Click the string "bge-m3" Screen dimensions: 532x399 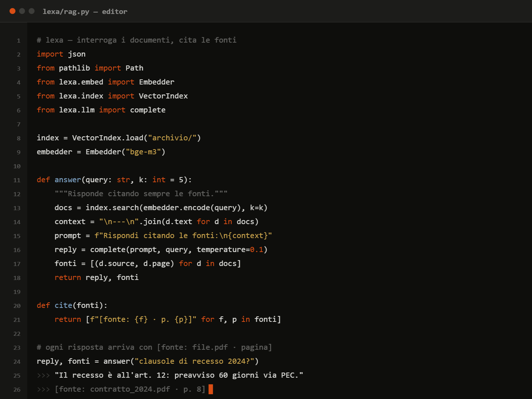(144, 152)
